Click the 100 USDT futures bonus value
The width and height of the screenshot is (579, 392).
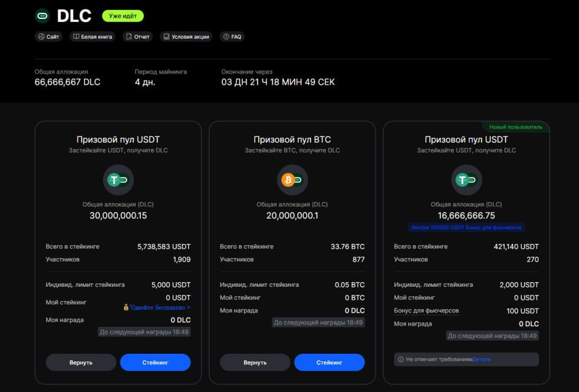(x=523, y=311)
